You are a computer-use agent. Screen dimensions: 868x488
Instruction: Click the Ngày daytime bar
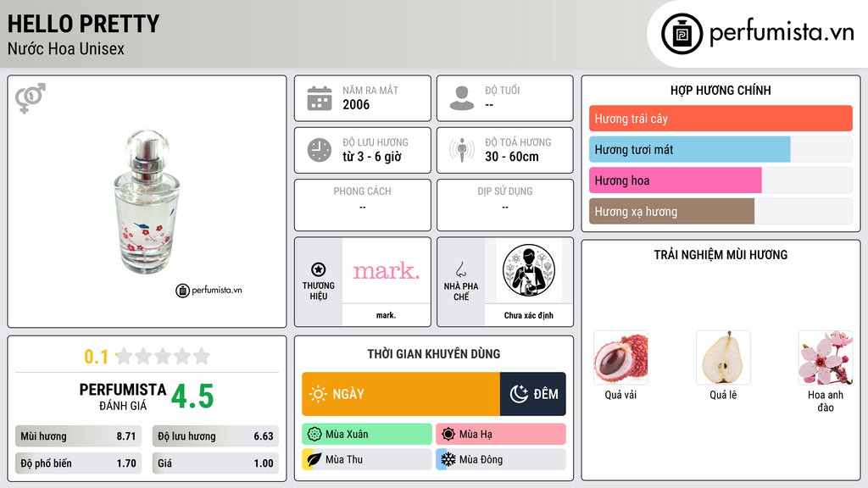401,394
